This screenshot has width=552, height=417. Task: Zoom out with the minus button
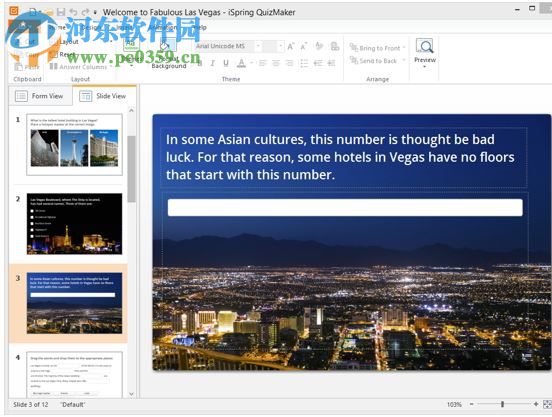tap(472, 404)
